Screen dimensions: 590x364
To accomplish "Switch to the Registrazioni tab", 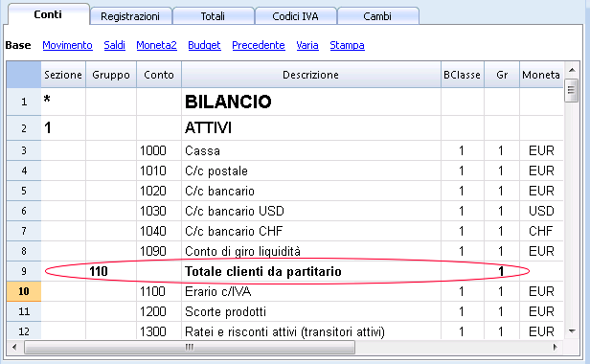I will click(x=130, y=16).
